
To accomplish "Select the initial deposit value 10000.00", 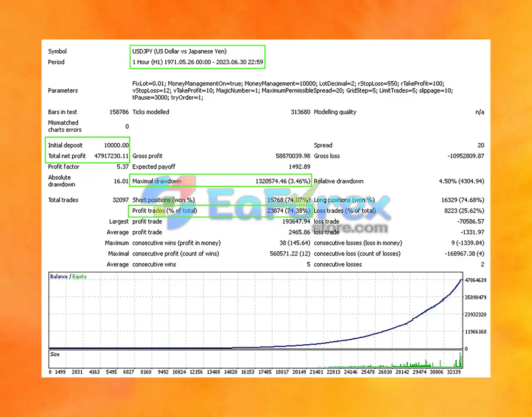I will tap(116, 145).
